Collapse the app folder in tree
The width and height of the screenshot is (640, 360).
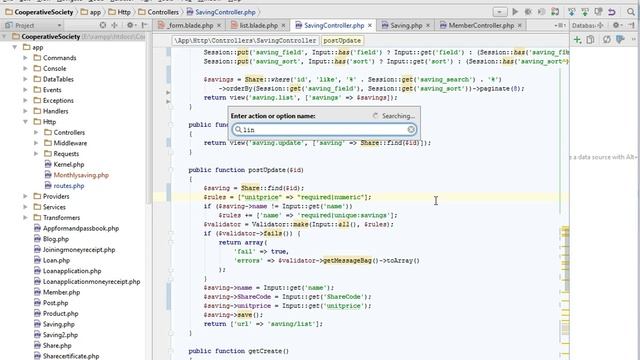click(15, 47)
